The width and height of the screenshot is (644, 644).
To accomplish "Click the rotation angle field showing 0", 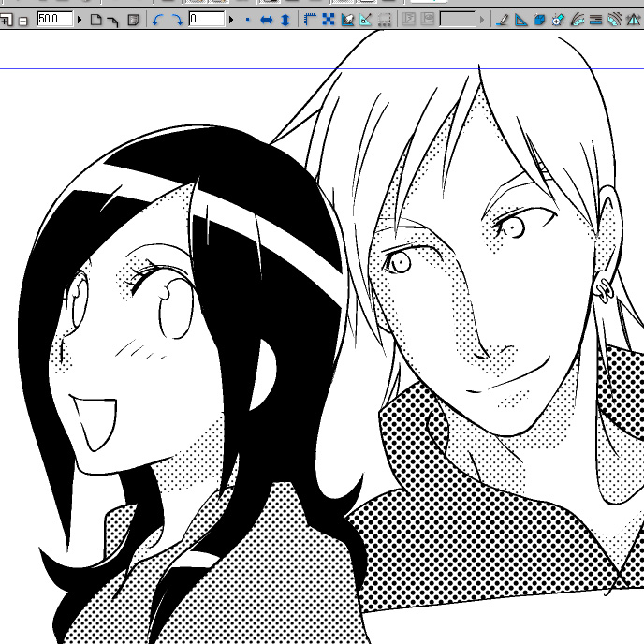I will (x=206, y=20).
